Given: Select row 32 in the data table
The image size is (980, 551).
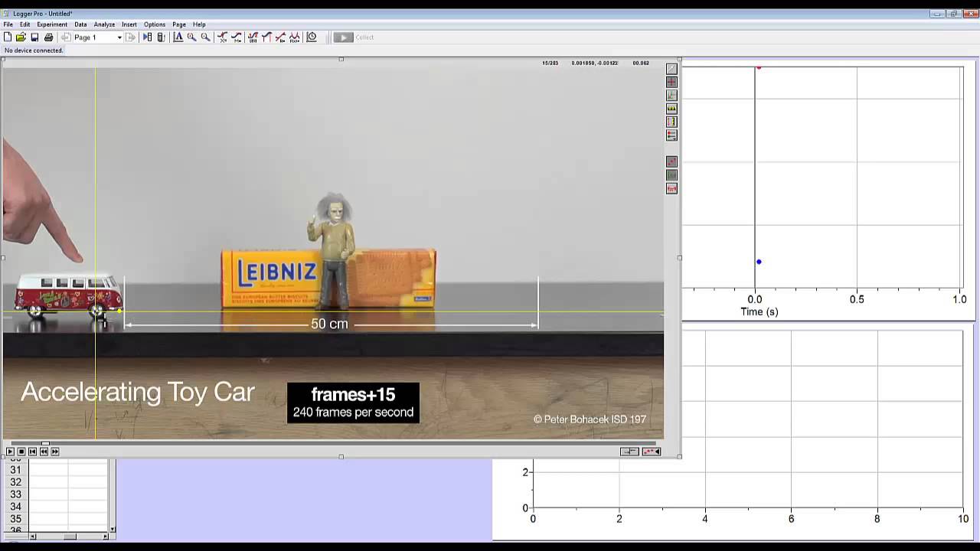Looking at the screenshot, I should pos(15,482).
